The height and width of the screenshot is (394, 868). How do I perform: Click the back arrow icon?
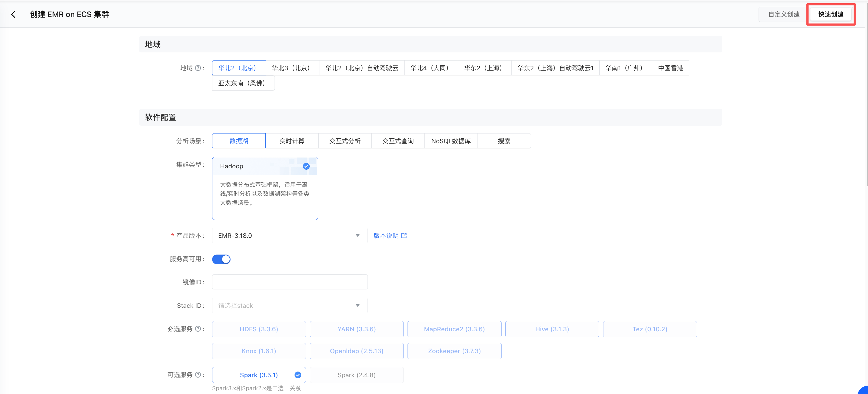click(13, 14)
